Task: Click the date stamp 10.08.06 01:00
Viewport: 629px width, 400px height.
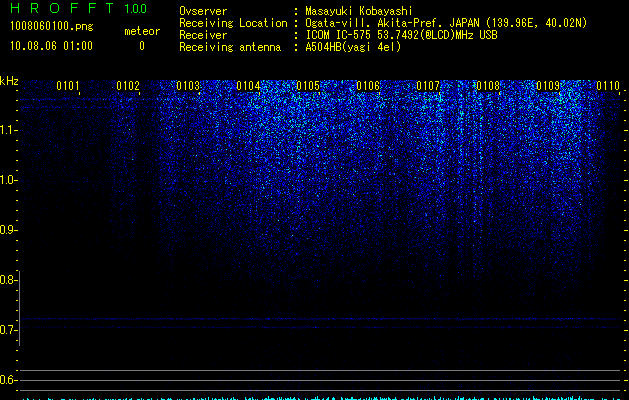Action: (x=51, y=46)
